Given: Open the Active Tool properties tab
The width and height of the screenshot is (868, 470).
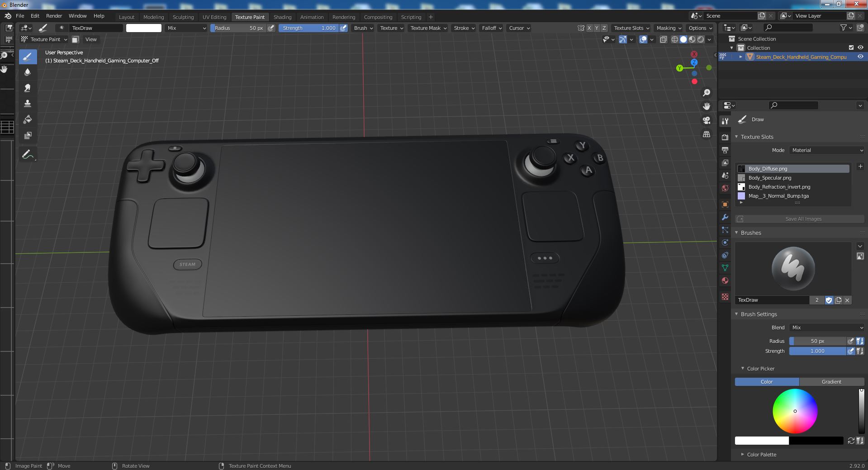Looking at the screenshot, I should pyautogui.click(x=725, y=121).
